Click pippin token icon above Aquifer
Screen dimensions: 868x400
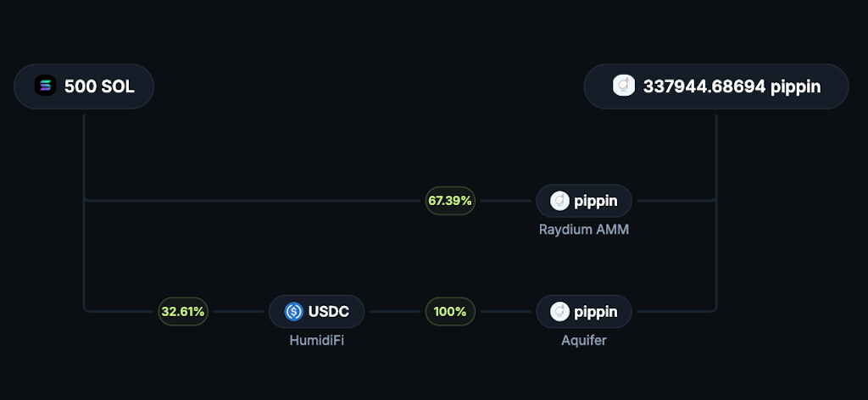[x=559, y=311]
